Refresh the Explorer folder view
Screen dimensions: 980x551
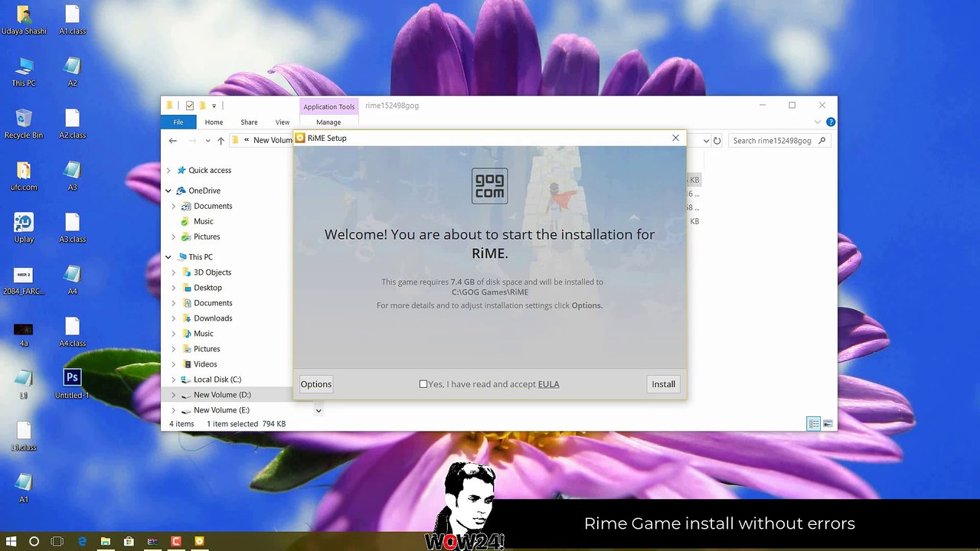717,141
